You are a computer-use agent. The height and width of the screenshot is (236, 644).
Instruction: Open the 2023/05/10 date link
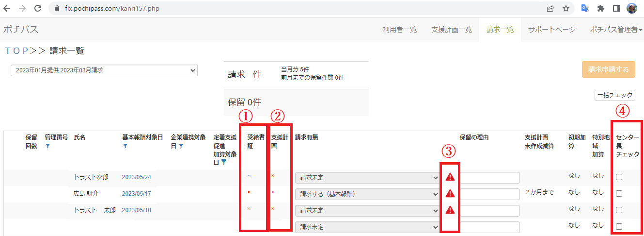tap(137, 210)
